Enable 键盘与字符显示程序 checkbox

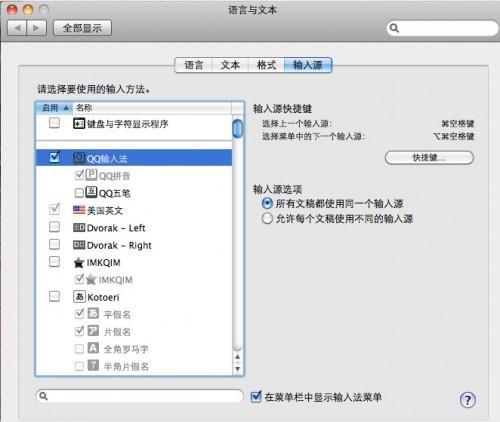(x=54, y=123)
